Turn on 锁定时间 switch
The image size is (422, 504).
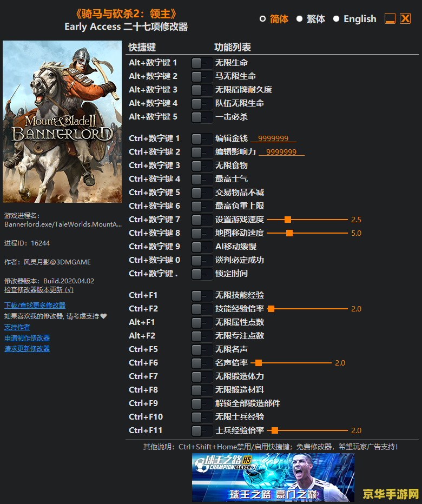pyautogui.click(x=202, y=274)
